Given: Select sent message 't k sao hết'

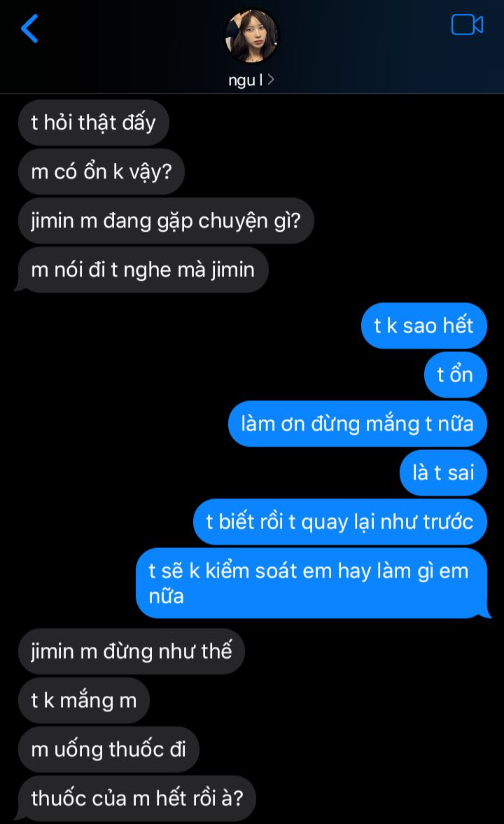Looking at the screenshot, I should 423,326.
